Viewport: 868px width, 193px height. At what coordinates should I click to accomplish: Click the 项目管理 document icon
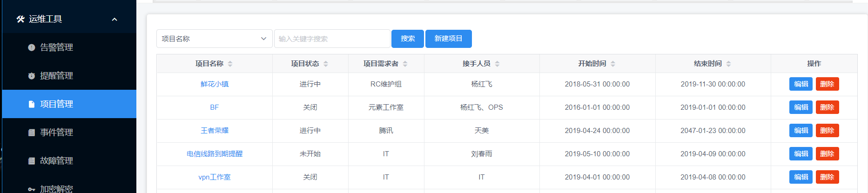(32, 104)
